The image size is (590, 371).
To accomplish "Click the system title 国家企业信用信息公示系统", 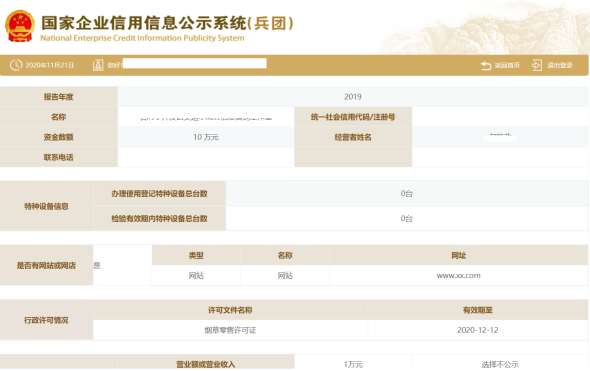I will (144, 23).
